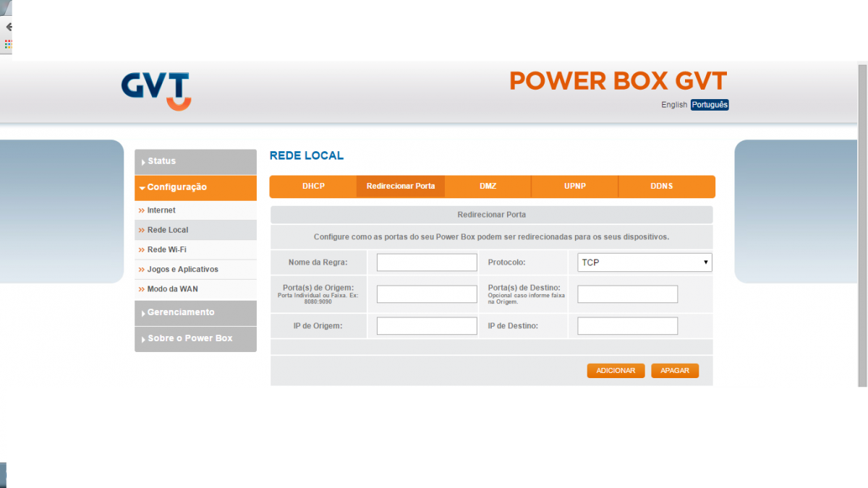Click the REDE LOCAL heading
The image size is (868, 488).
(307, 155)
